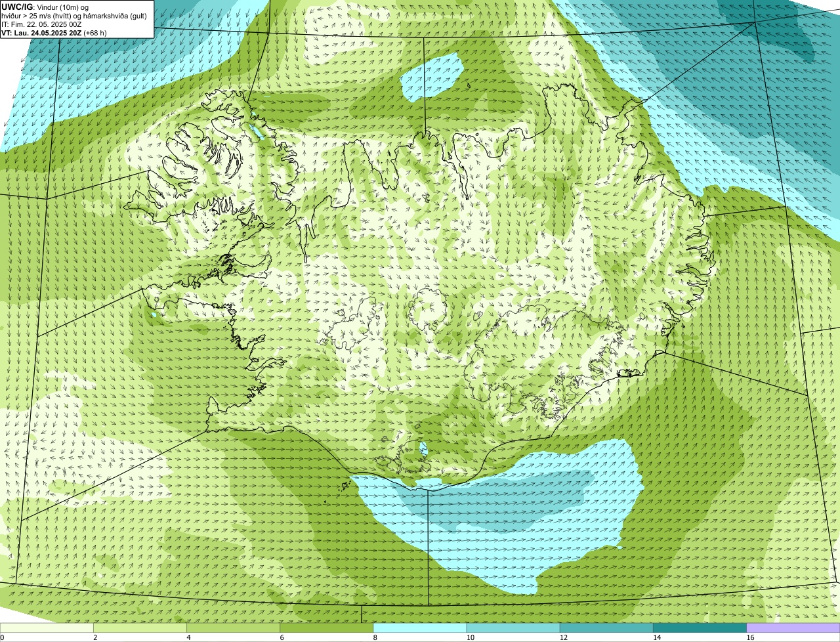The width and height of the screenshot is (840, 642).
Task: Click the legend scale label '8'
Action: (x=375, y=637)
